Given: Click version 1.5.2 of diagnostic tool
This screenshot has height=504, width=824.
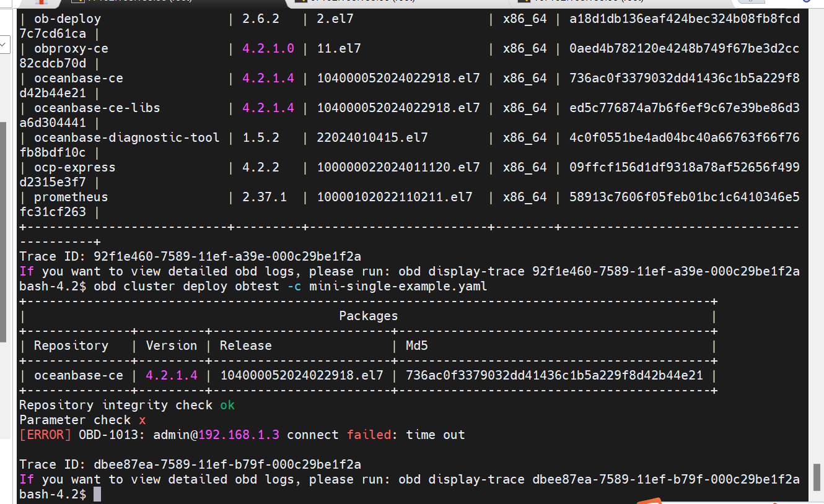Looking at the screenshot, I should click(x=260, y=137).
